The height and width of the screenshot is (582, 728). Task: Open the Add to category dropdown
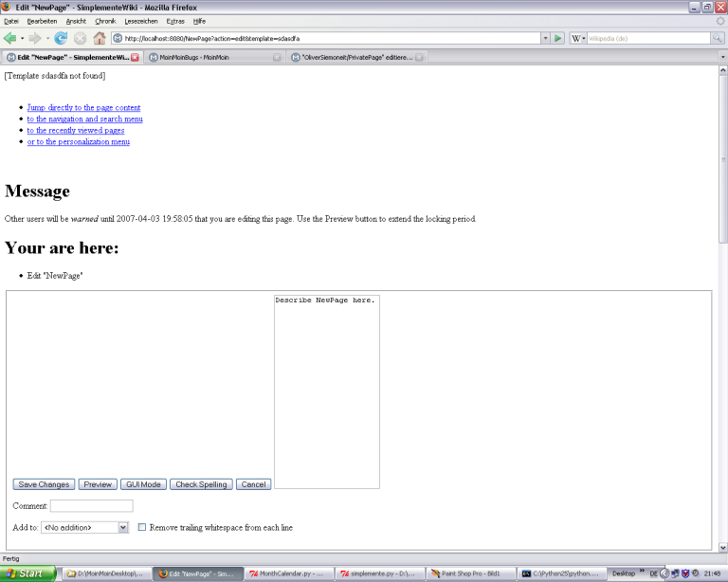(x=123, y=527)
